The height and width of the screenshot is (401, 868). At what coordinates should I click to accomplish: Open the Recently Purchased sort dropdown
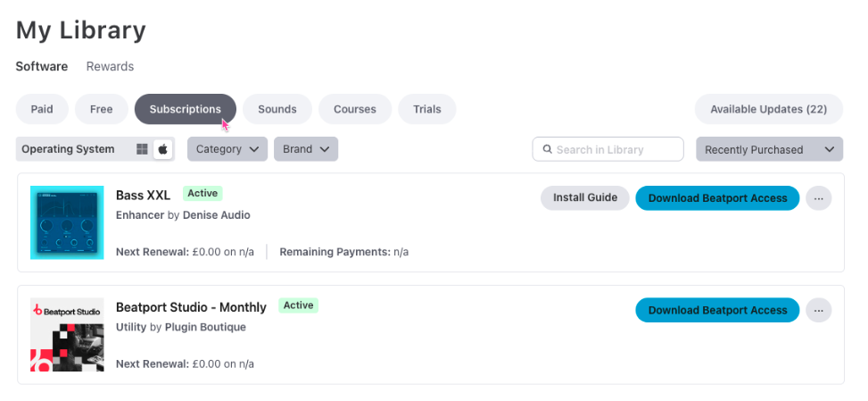(x=769, y=149)
